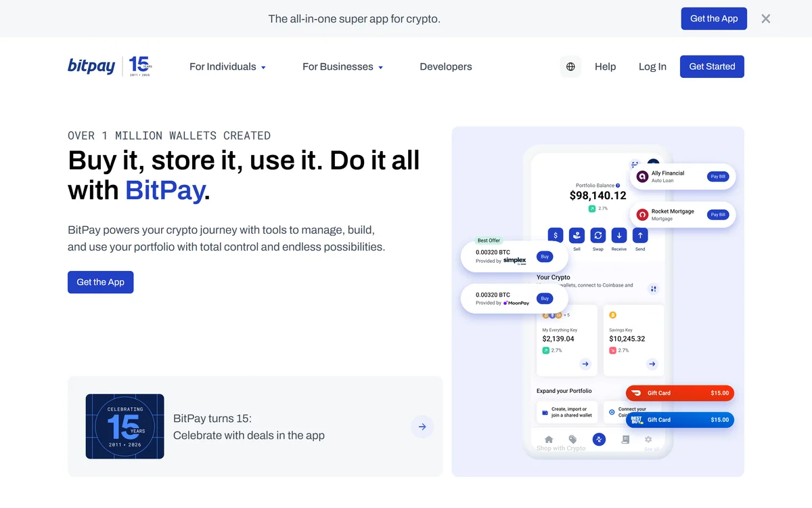Screen dimensions: 812x508
Task: Click the Expand your Portfolio heading
Action: [x=564, y=391]
